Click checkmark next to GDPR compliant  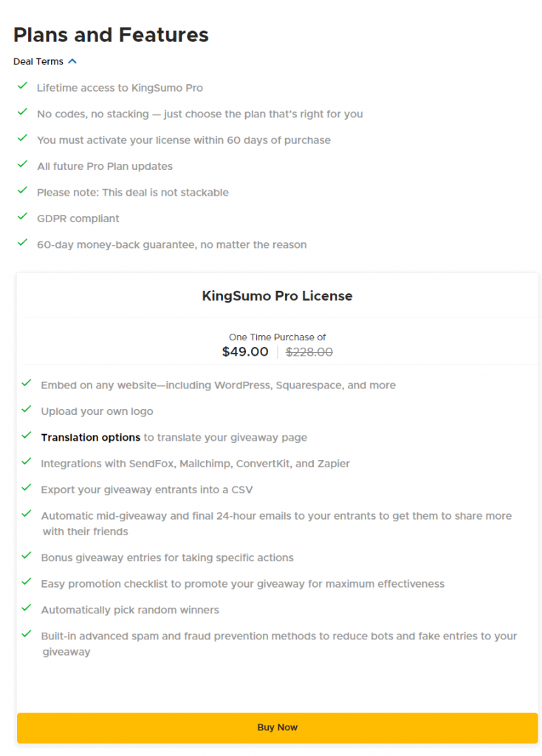22,217
